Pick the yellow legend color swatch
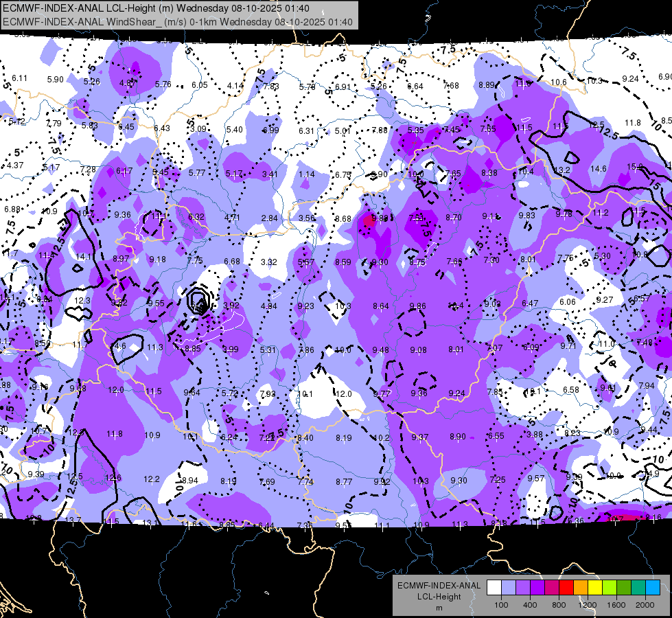672x618 pixels. click(595, 587)
